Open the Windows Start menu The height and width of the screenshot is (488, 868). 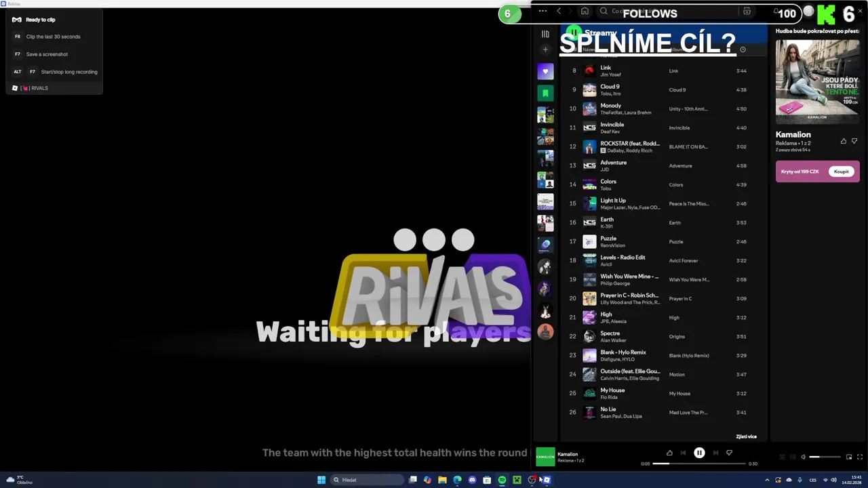[321, 480]
